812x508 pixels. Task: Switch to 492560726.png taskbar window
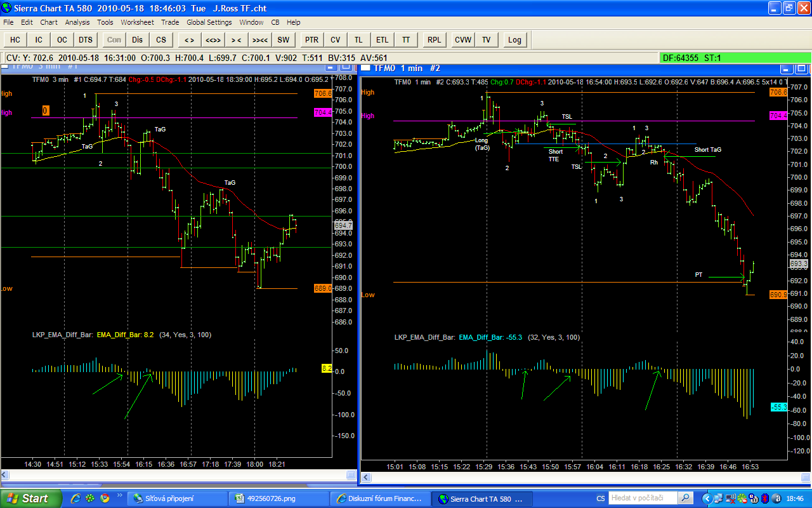(279, 498)
